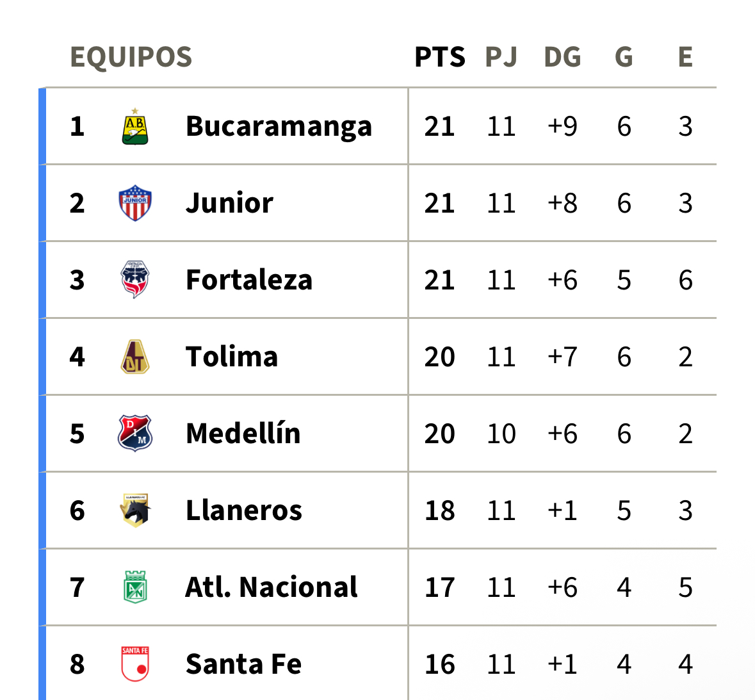755x700 pixels.
Task: Sort table by PTS column header
Action: [439, 57]
